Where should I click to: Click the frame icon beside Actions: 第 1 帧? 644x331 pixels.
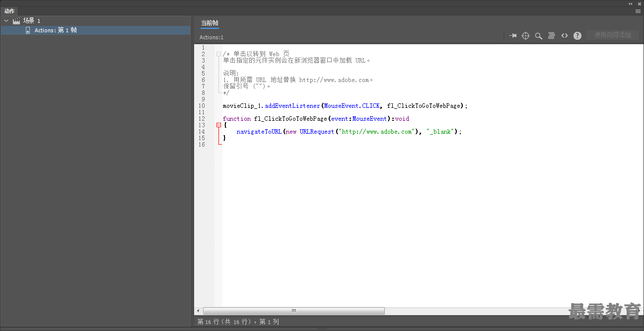[28, 30]
